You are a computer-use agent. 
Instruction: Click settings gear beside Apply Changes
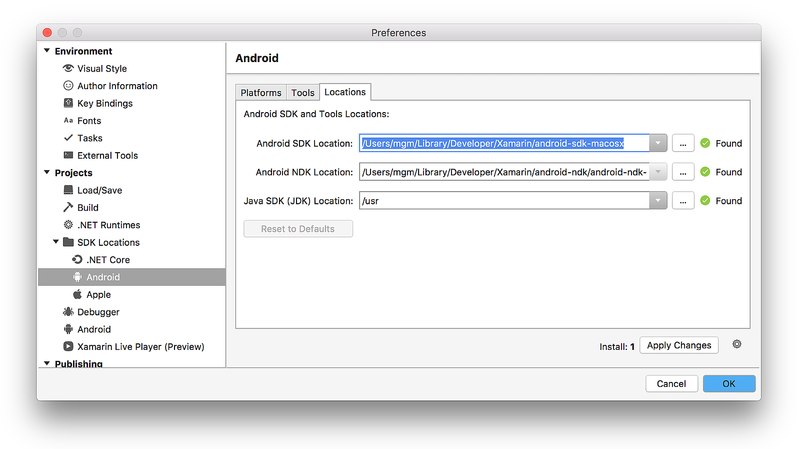point(737,344)
